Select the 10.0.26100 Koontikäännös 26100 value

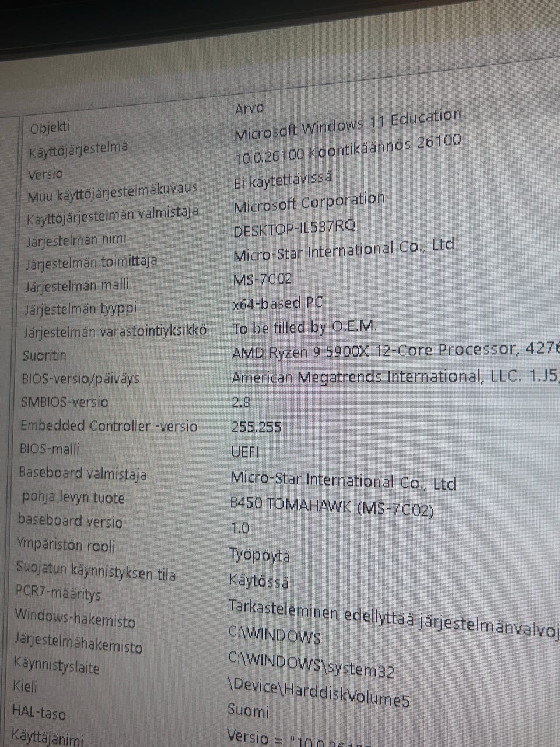pos(348,149)
